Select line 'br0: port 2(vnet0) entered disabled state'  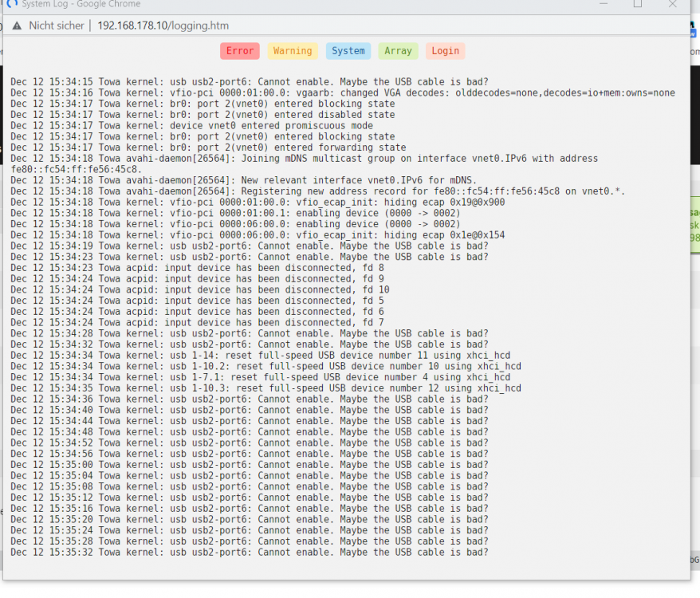(x=203, y=115)
